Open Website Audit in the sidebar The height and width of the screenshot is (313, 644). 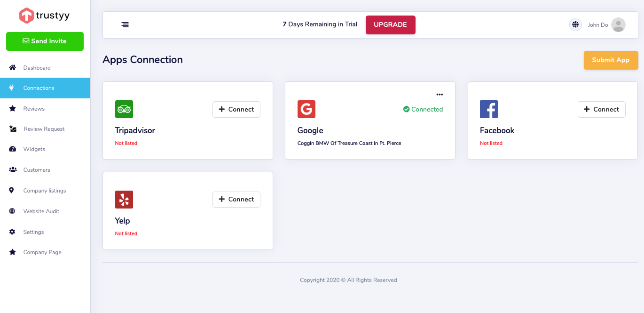click(41, 211)
